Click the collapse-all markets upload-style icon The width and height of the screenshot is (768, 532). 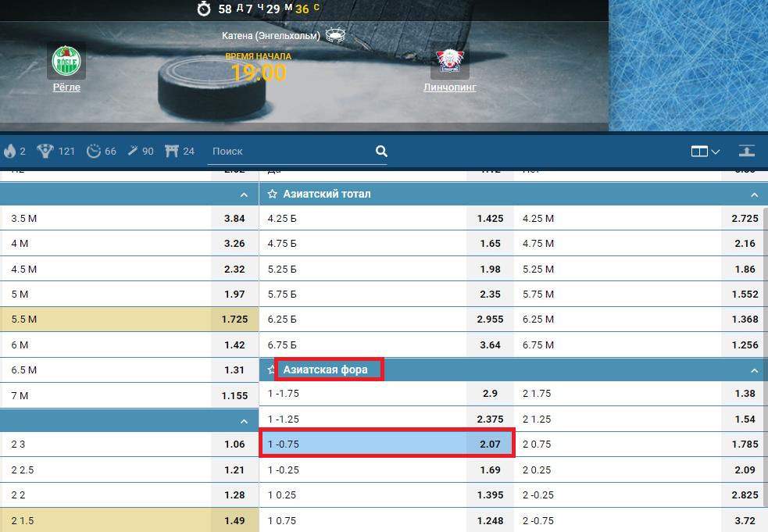(x=748, y=151)
